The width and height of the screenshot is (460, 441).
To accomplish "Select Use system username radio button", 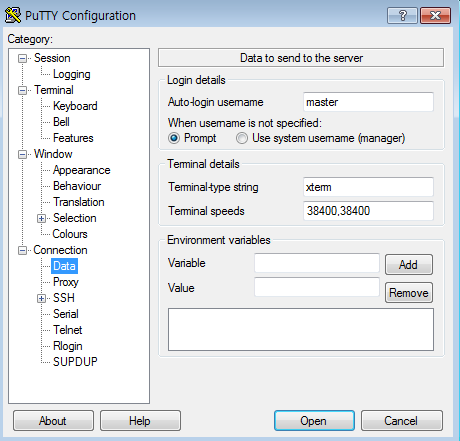I will [x=242, y=138].
